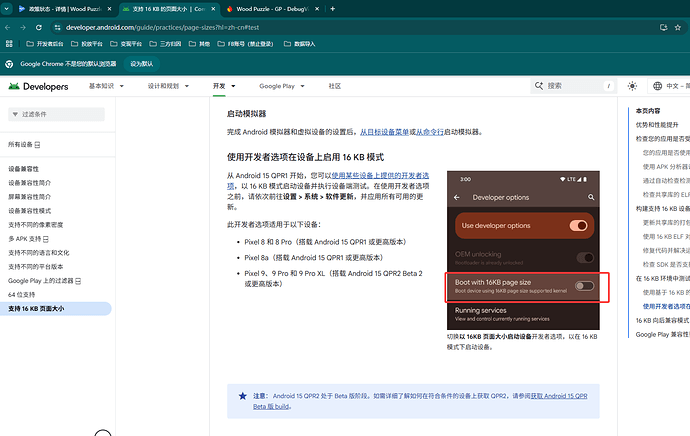
Task: Open the 投放平台 bookmark folder
Action: tap(87, 44)
